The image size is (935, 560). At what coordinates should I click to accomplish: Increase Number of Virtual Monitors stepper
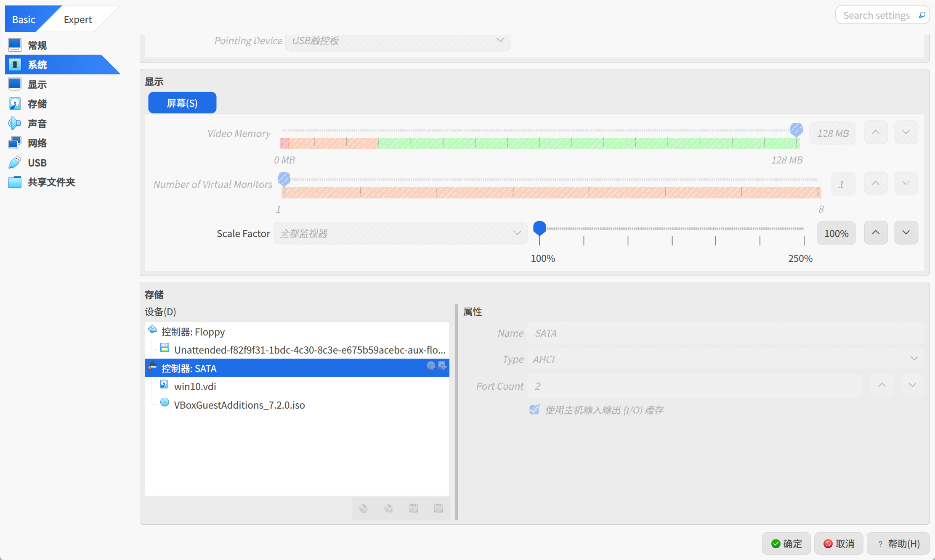click(876, 183)
